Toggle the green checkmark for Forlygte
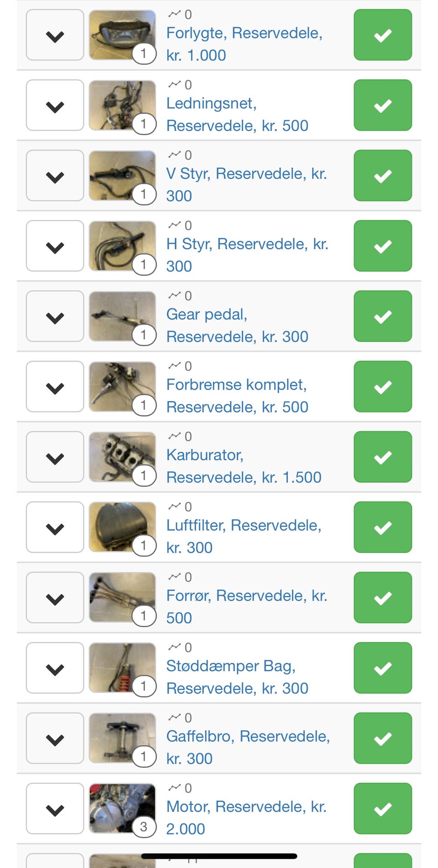Image resolution: width=438 pixels, height=868 pixels. click(x=382, y=35)
